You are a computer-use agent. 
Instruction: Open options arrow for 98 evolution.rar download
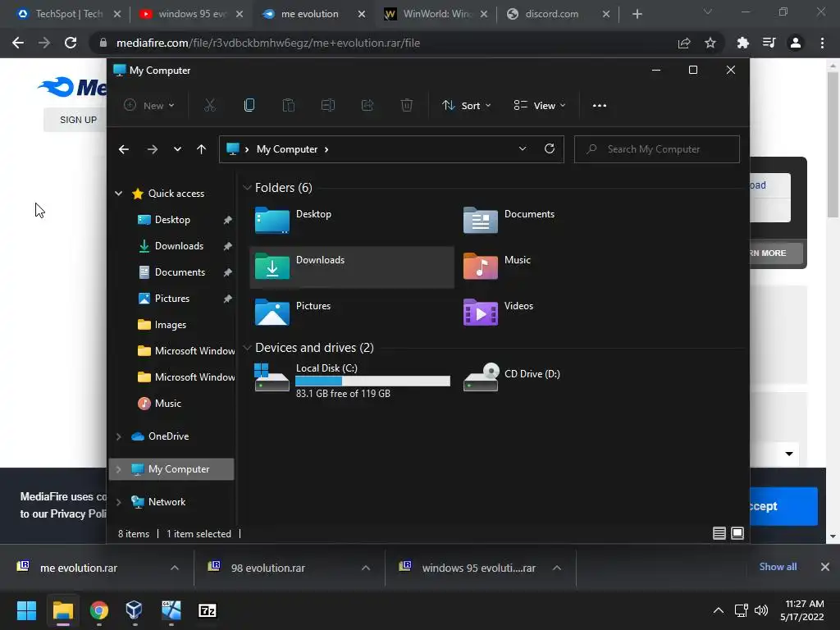pos(366,568)
